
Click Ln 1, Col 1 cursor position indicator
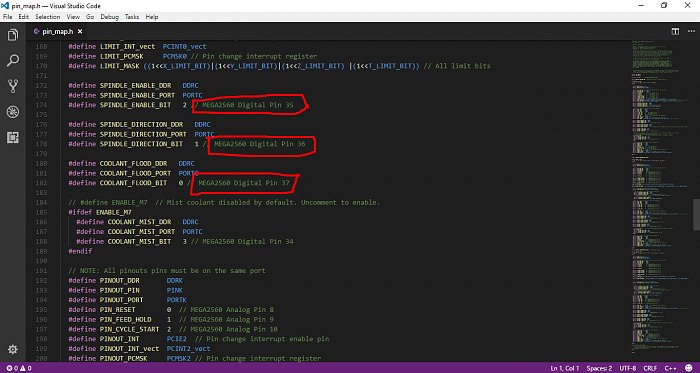tap(565, 369)
